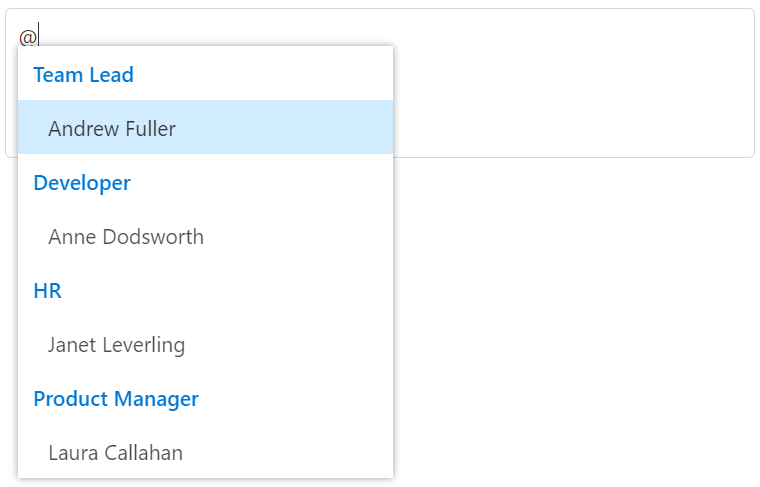
Task: Select the Product Manager's name entry
Action: click(x=115, y=453)
